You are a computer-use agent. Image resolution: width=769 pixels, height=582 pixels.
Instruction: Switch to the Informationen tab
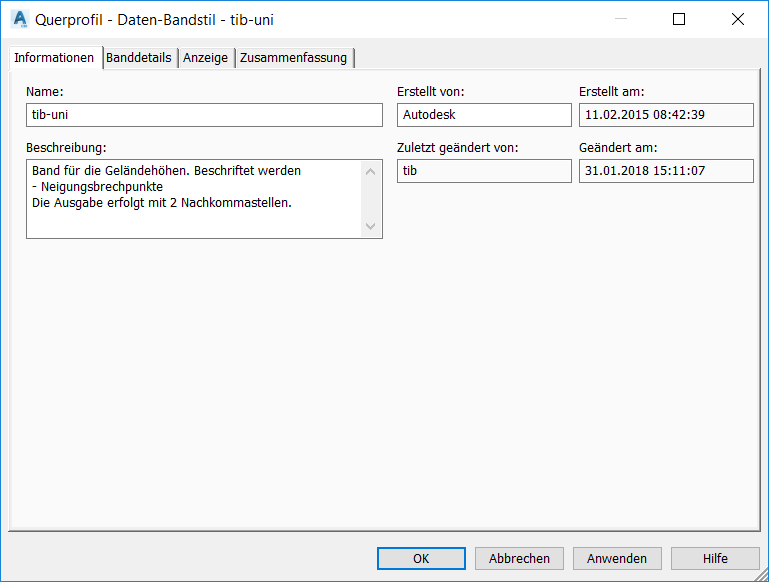[54, 58]
